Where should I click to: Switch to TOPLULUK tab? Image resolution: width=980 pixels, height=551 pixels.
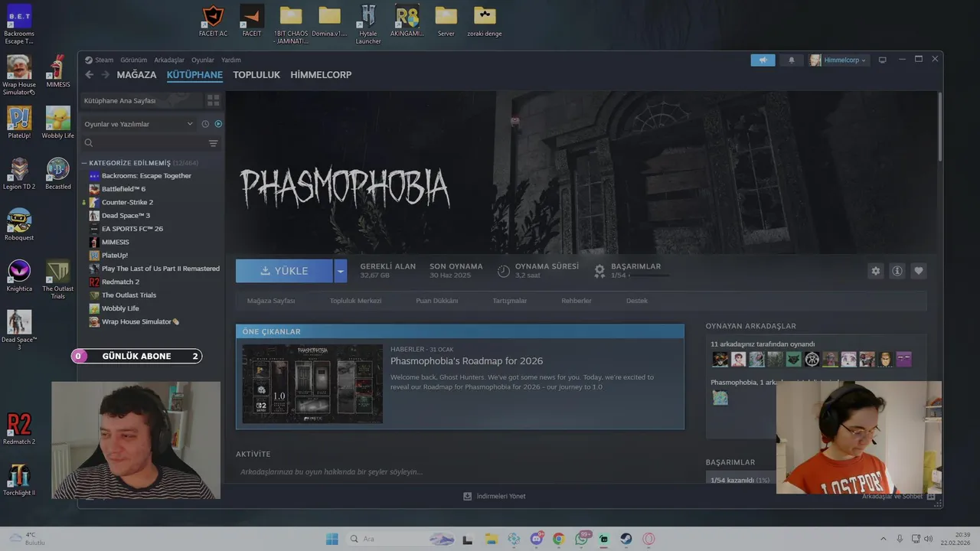(x=256, y=75)
